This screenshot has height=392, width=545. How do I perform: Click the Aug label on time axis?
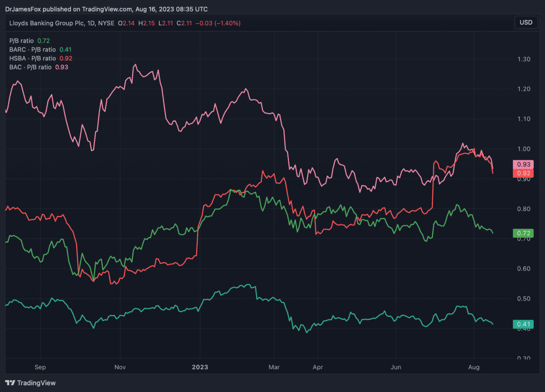click(474, 366)
